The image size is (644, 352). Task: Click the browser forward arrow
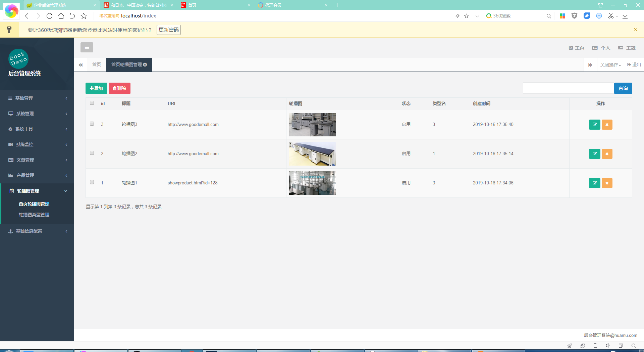pyautogui.click(x=38, y=16)
